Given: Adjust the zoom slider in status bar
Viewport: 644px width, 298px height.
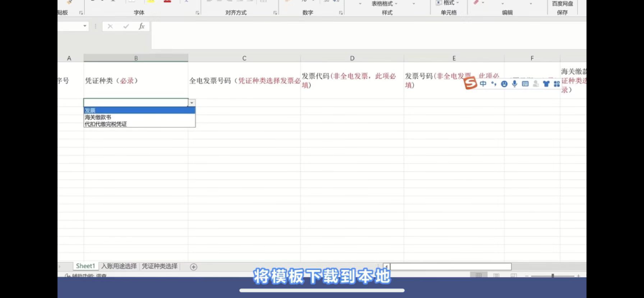Looking at the screenshot, I should point(553,275).
